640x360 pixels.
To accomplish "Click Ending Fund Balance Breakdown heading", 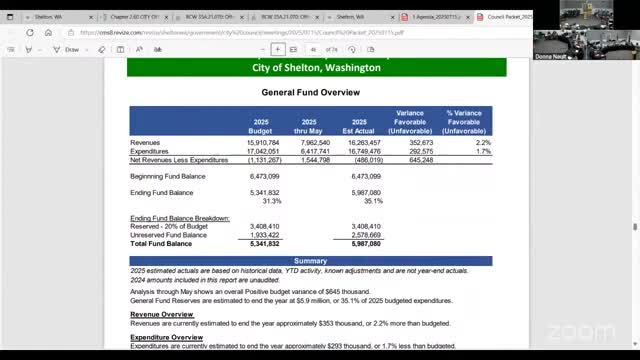I will pyautogui.click(x=180, y=218).
